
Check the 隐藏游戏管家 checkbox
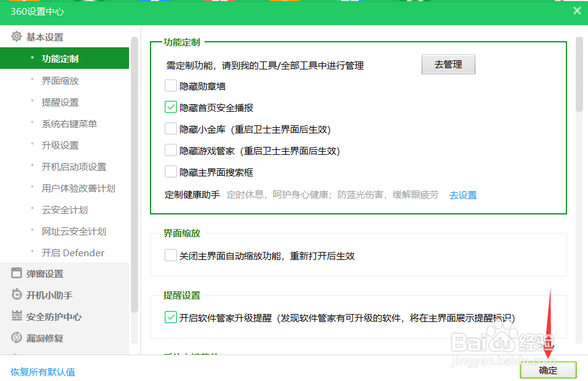171,150
